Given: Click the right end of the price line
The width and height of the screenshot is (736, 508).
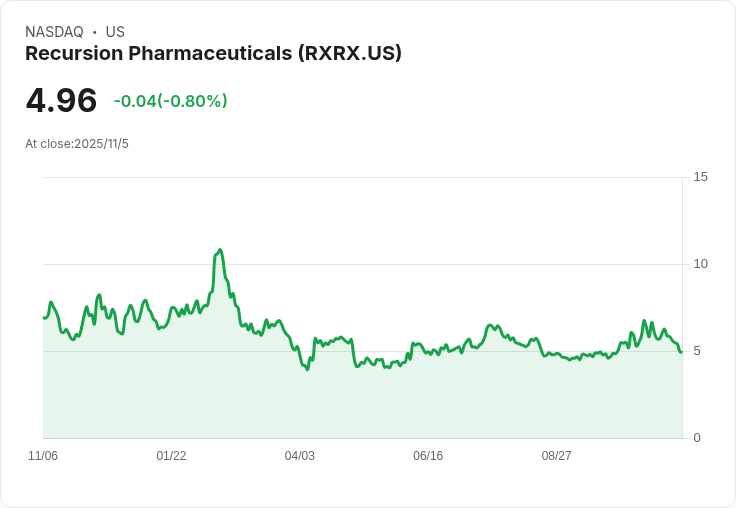Looking at the screenshot, I should point(681,352).
